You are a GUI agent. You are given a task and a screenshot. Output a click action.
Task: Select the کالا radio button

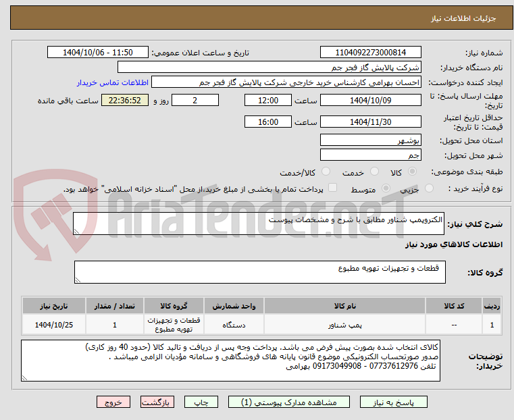click(x=413, y=172)
